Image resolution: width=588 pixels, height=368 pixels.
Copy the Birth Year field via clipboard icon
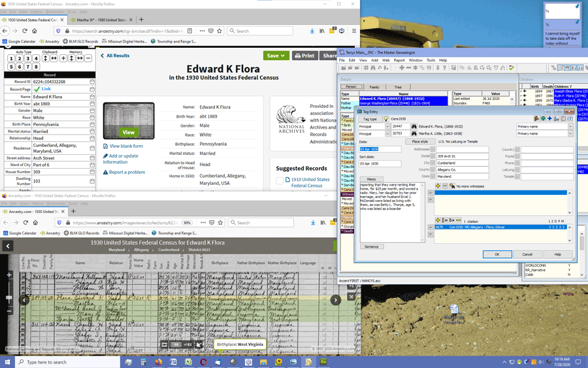coord(92,103)
